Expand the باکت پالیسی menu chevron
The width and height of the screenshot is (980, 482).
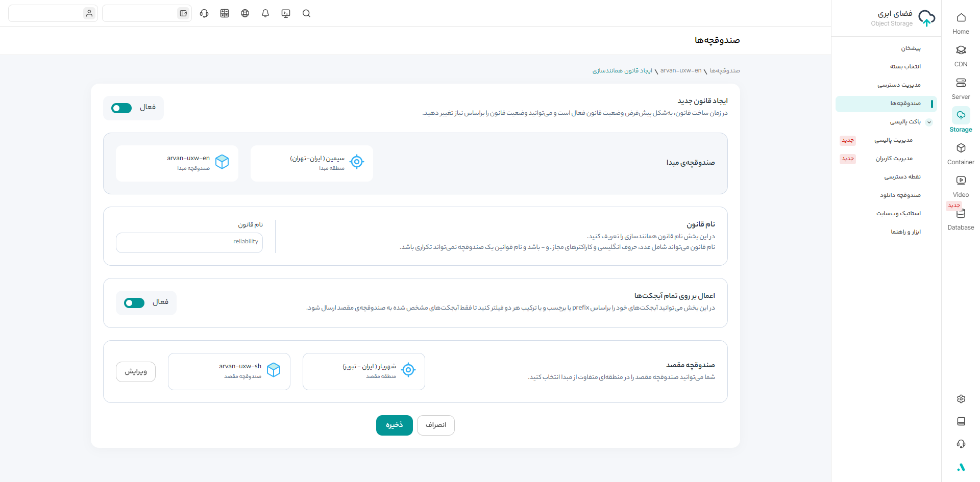tap(929, 122)
